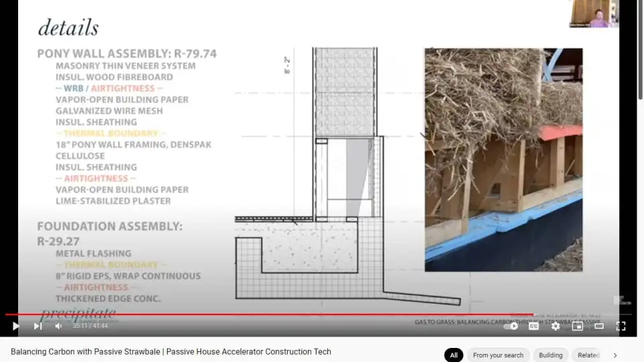This screenshot has height=362, width=644.
Task: Turn on closed captions
Action: pyautogui.click(x=533, y=326)
